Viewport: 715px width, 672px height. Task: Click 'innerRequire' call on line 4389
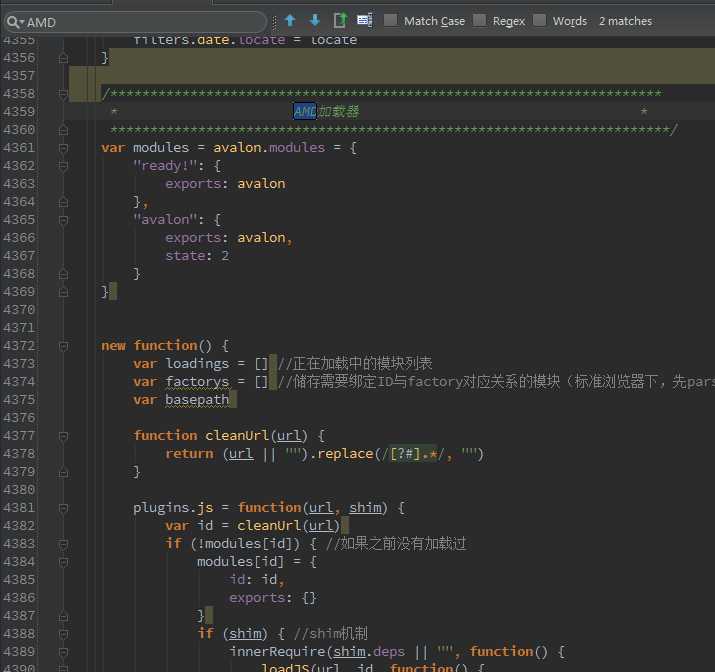pos(277,651)
